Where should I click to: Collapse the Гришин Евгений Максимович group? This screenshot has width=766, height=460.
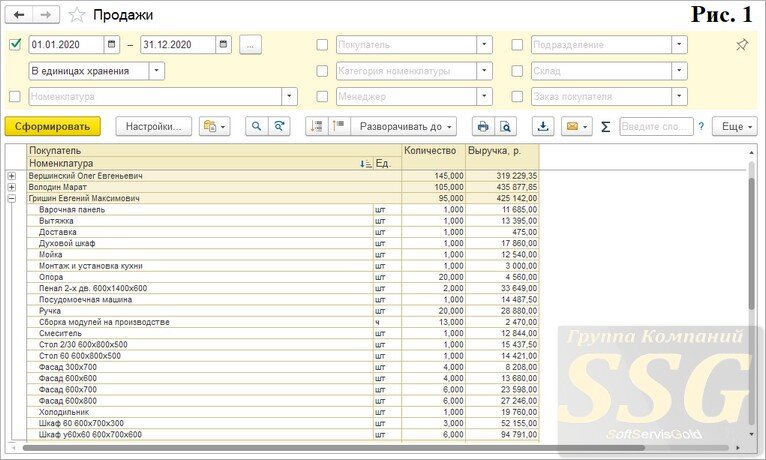point(12,198)
